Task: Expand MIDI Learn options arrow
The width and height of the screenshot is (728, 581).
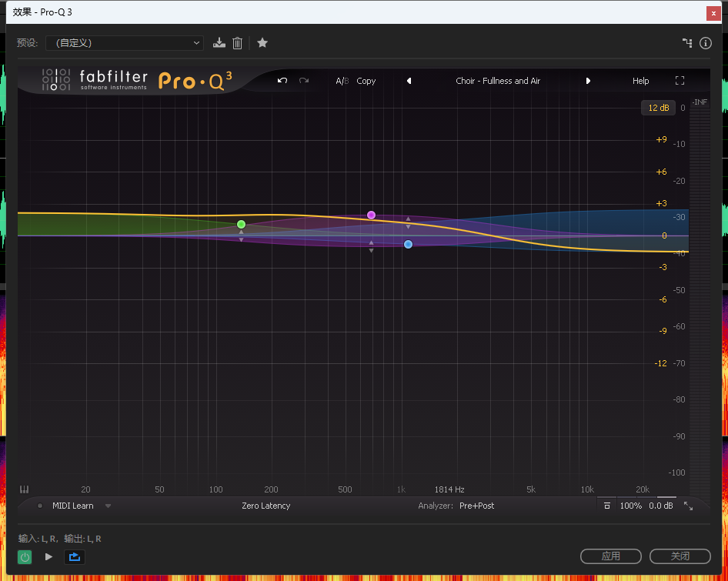Action: click(x=108, y=506)
